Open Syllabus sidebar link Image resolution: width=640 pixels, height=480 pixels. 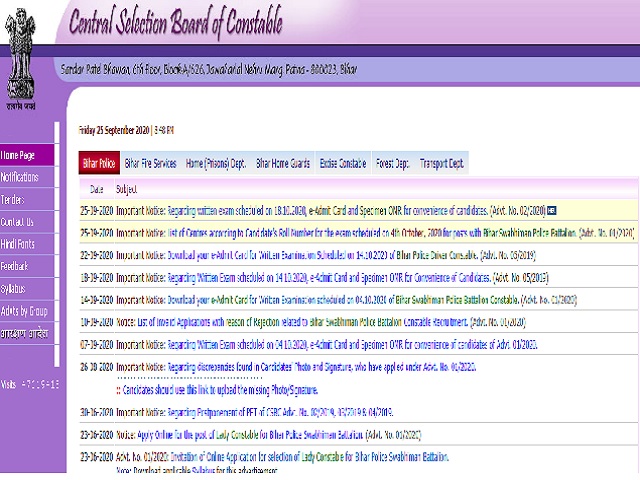27,289
